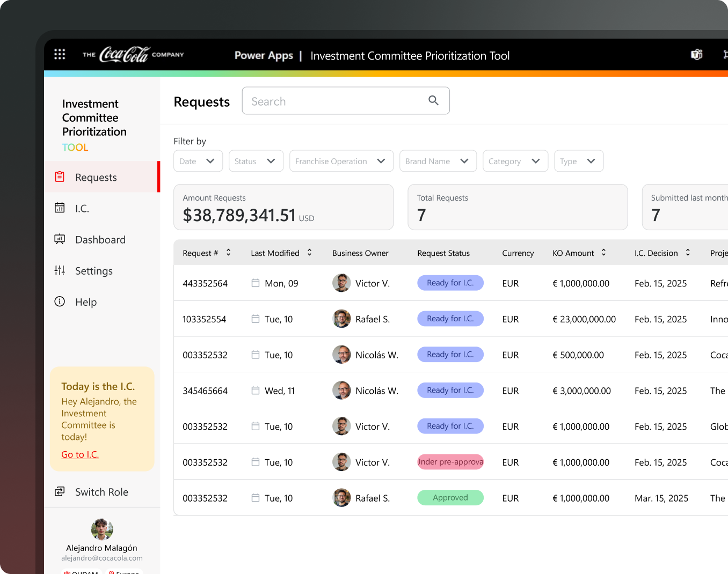Screen dimensions: 728x574
Task: Click the Submitted last month card
Action: point(685,207)
